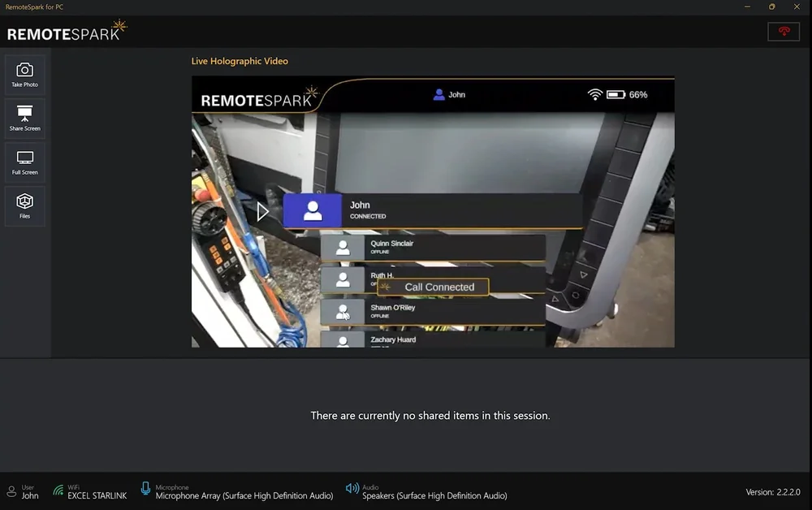Click the WiFi signal icon in status bar
This screenshot has height=510, width=812.
pyautogui.click(x=58, y=491)
